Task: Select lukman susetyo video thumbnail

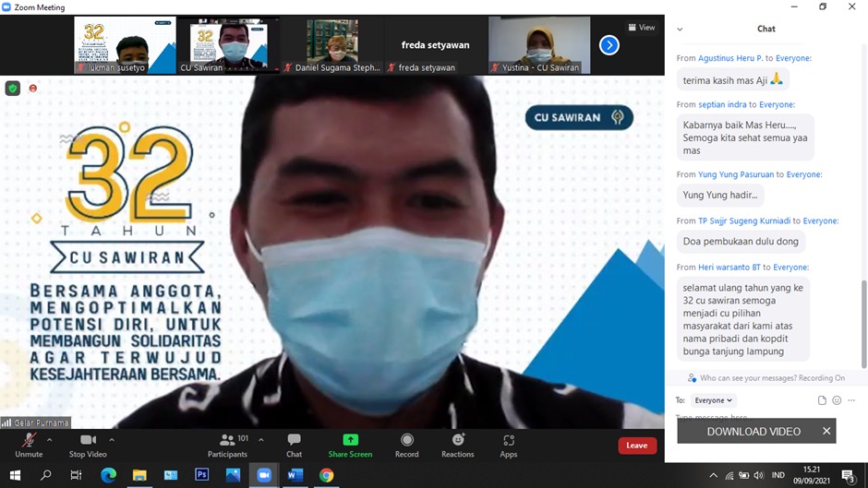Action: coord(125,45)
